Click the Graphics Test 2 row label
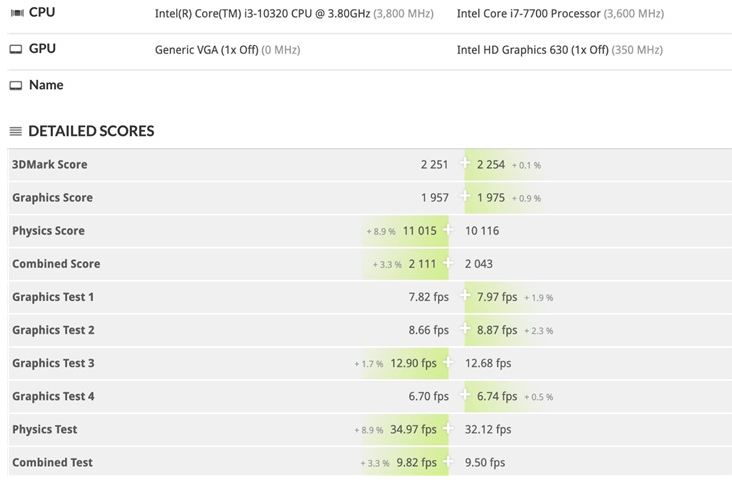 coord(53,330)
